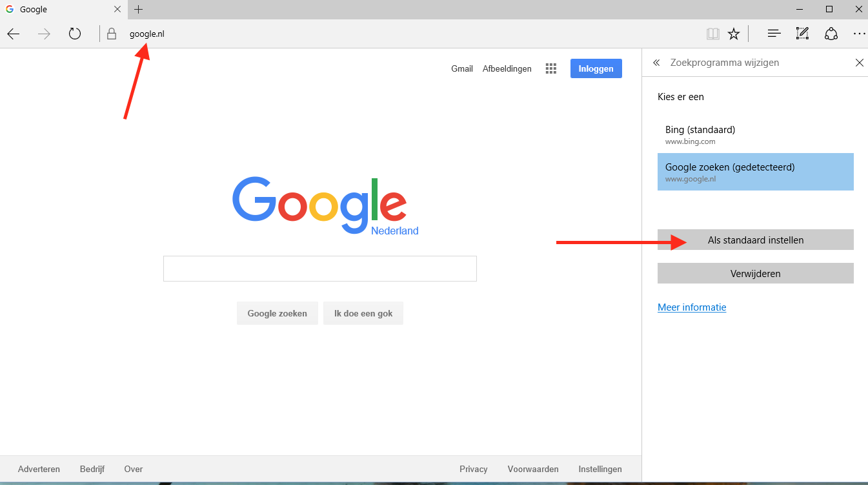The height and width of the screenshot is (485, 868).
Task: Open Gmail link
Action: [x=462, y=68]
